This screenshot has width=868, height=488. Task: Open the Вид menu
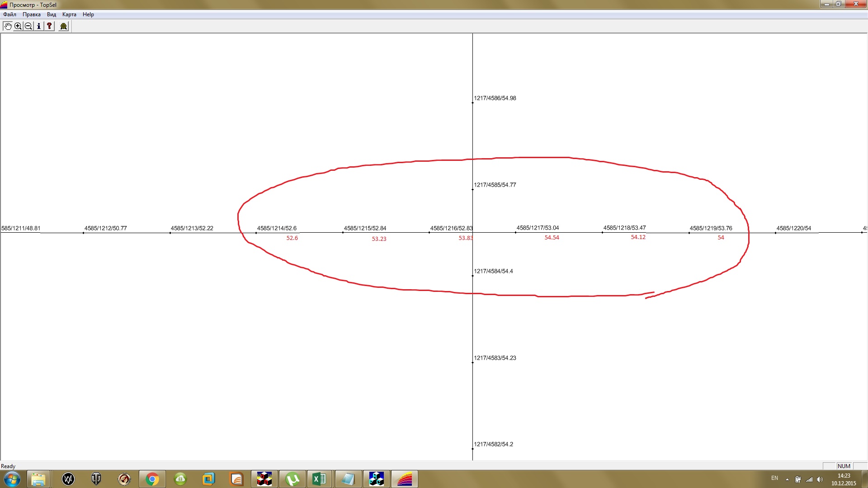[x=52, y=14]
